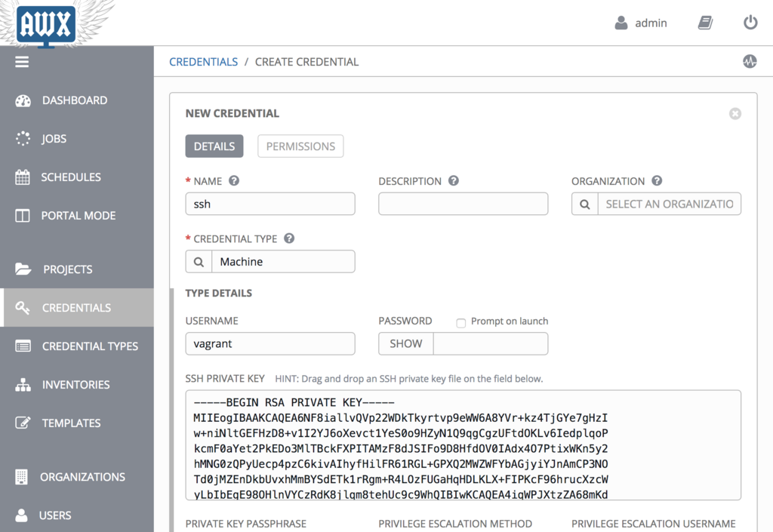The height and width of the screenshot is (532, 773).
Task: Click the Description help icon
Action: pos(454,181)
